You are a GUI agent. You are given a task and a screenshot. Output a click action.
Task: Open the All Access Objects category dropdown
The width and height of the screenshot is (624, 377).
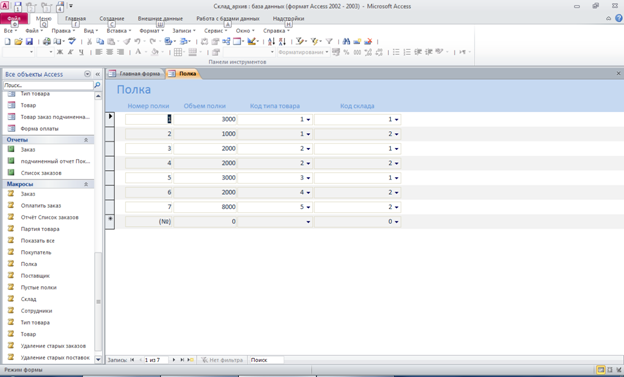[88, 74]
